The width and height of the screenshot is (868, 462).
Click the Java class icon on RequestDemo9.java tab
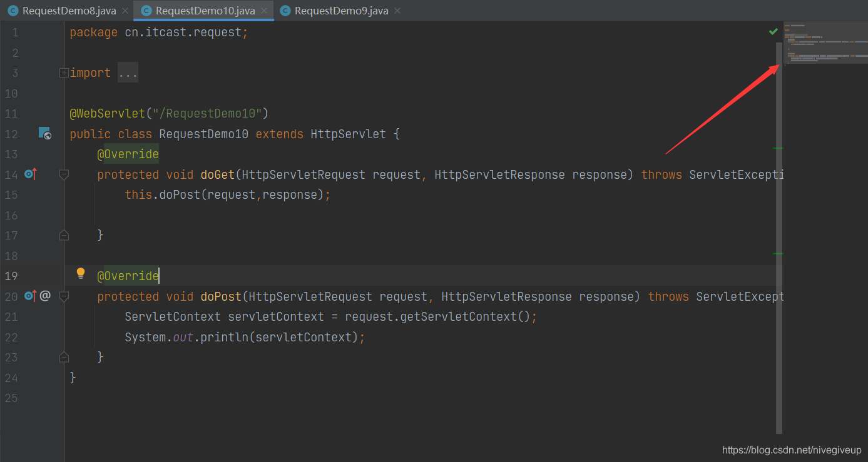285,11
